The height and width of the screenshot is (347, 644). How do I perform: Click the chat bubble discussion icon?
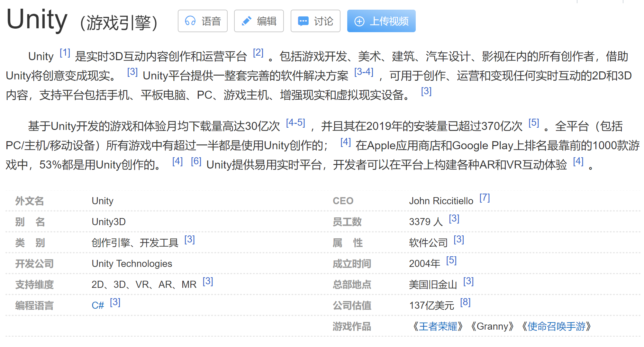tap(303, 21)
